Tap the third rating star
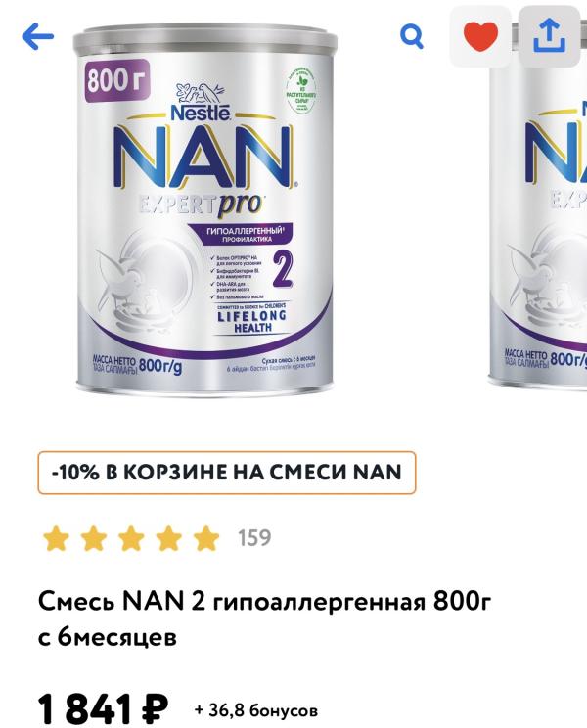 (131, 538)
